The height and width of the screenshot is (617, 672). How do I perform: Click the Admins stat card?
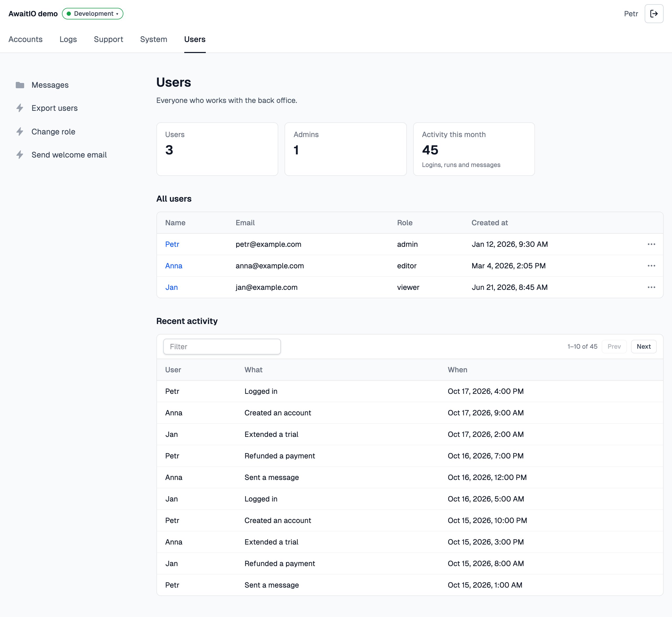[345, 149]
